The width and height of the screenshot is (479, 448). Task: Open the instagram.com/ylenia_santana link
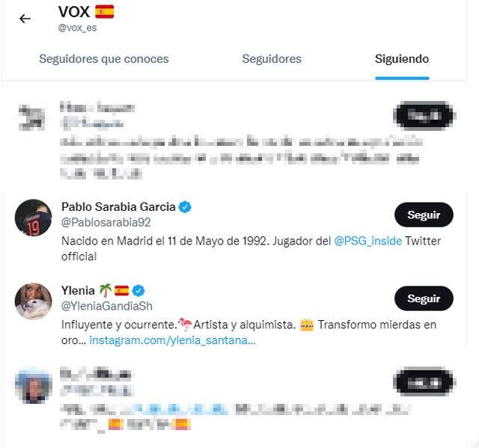(x=172, y=340)
